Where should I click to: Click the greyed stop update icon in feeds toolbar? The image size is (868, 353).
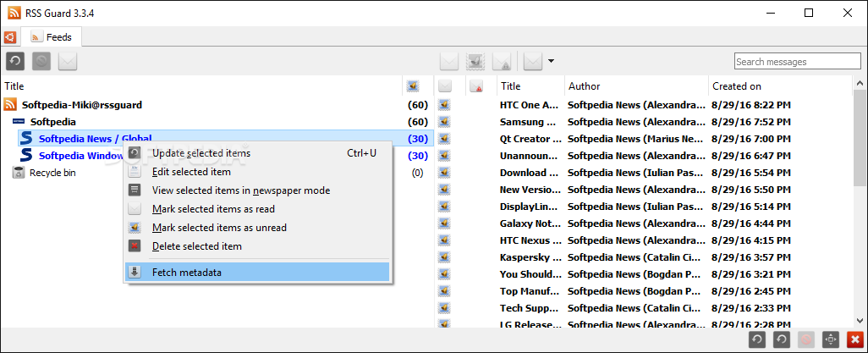pyautogui.click(x=41, y=61)
